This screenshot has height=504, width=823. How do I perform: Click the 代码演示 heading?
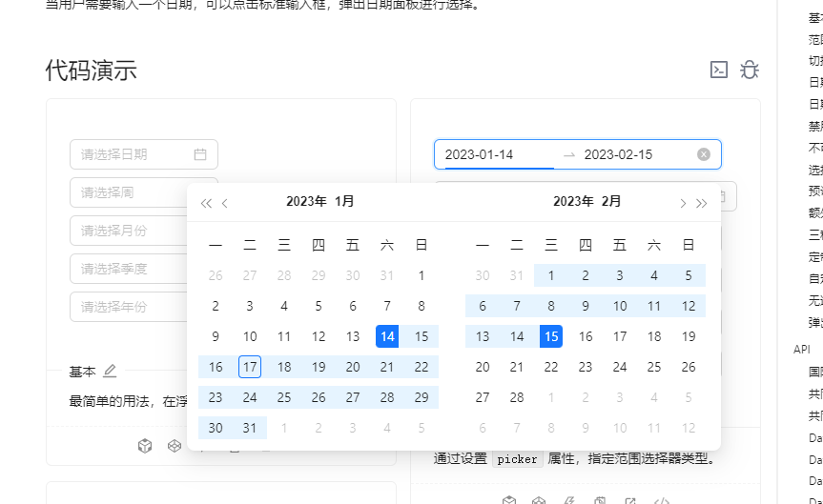pos(91,70)
